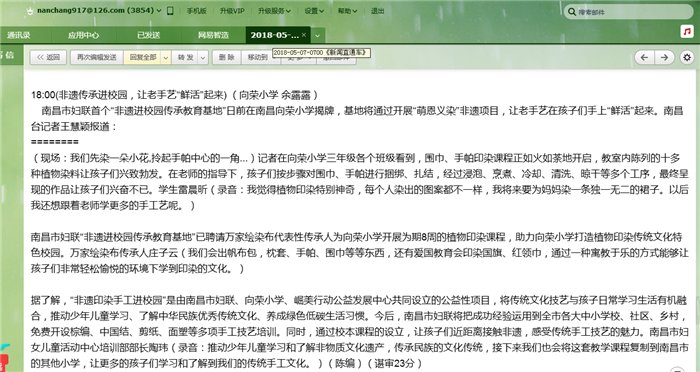Open the music note icon
700x372 pixels.
(x=687, y=32)
